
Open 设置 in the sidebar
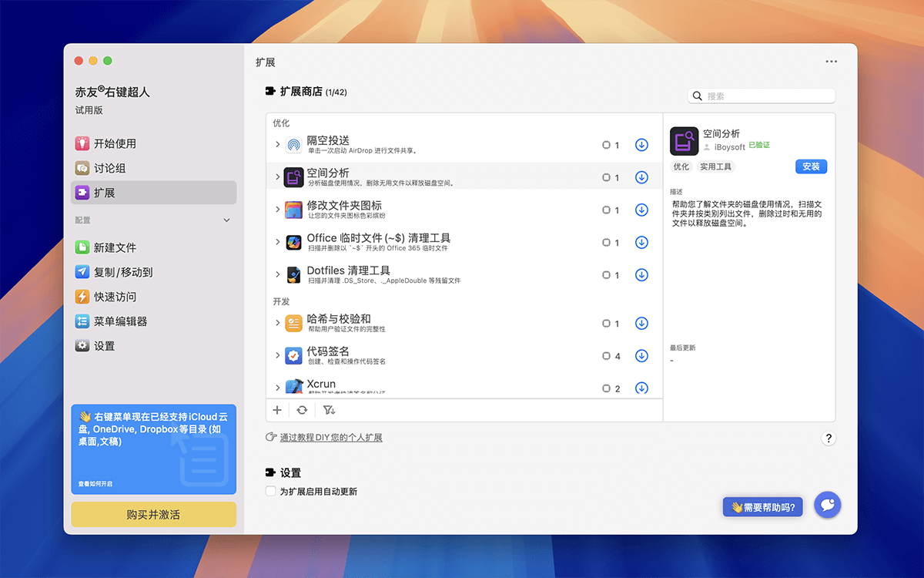(153, 346)
